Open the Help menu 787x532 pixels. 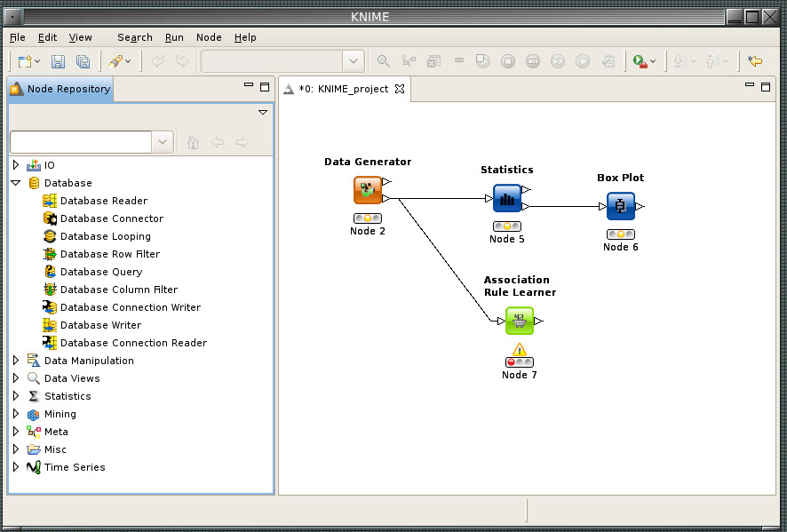tap(245, 37)
